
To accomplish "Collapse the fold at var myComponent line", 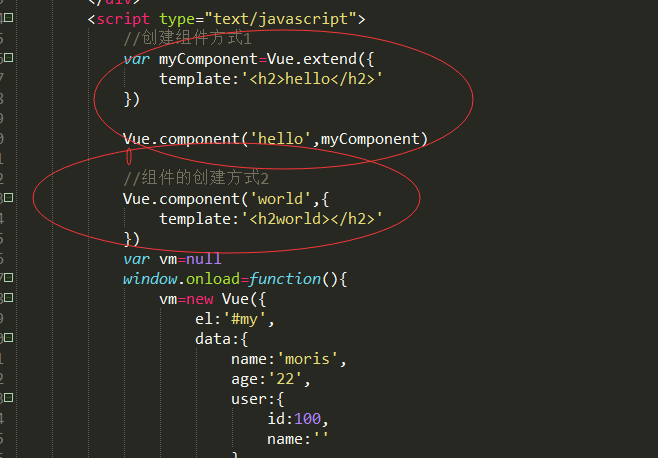I will [x=9, y=58].
